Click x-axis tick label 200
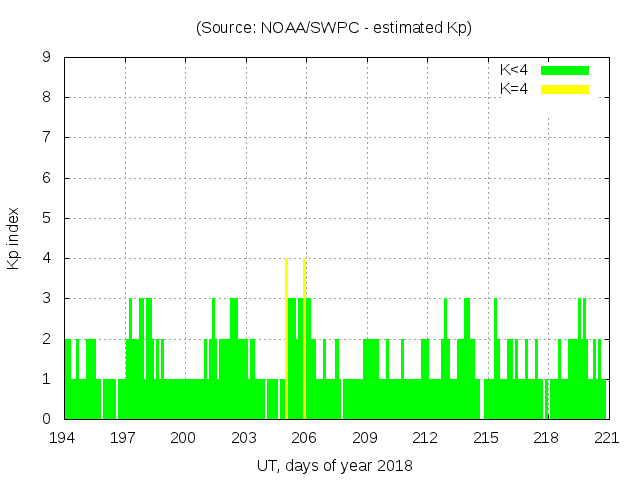Viewport: 640px width, 480px height. pyautogui.click(x=184, y=437)
